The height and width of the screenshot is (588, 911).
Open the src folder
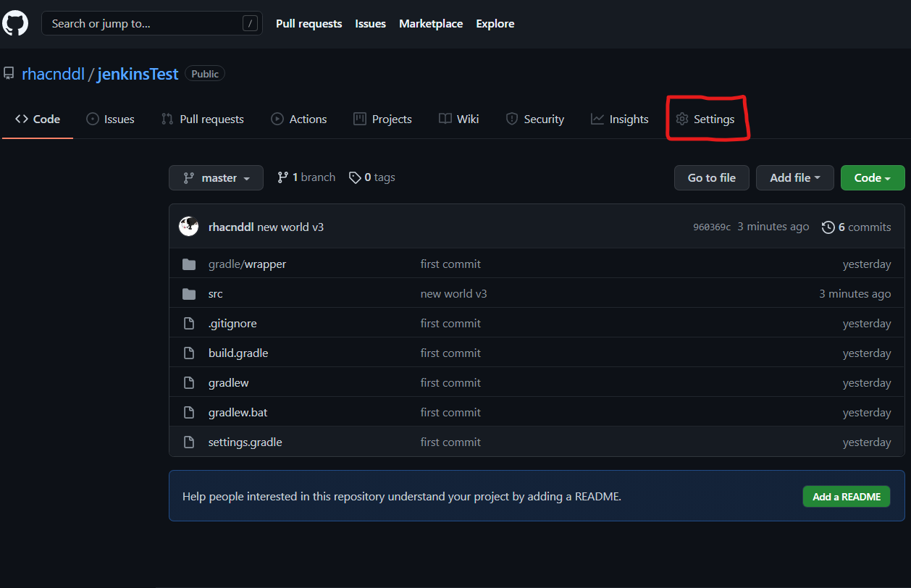click(216, 294)
